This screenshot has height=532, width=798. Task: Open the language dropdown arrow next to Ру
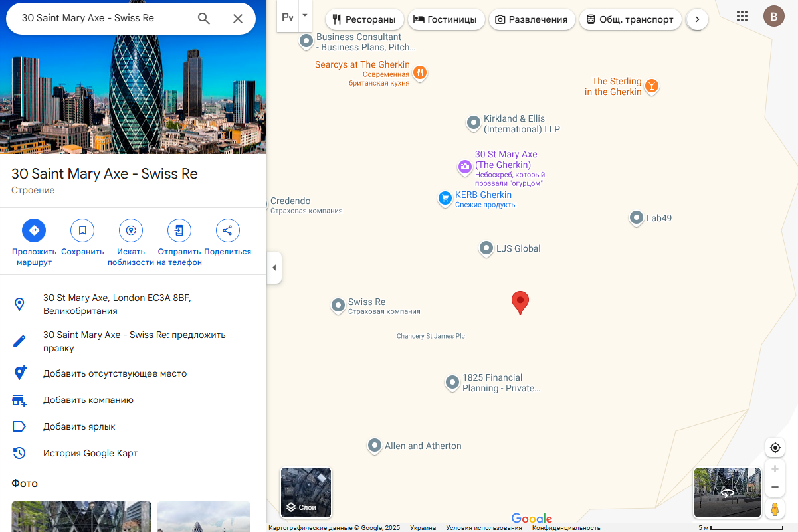tap(305, 15)
